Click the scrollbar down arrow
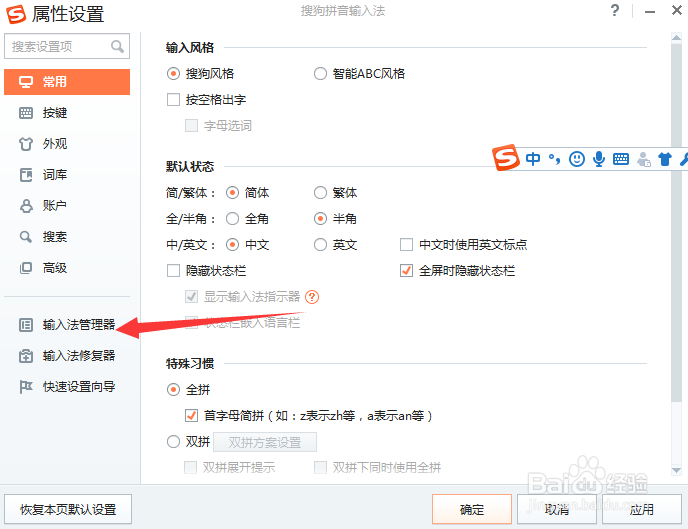Image resolution: width=688 pixels, height=529 pixels. pos(676,470)
